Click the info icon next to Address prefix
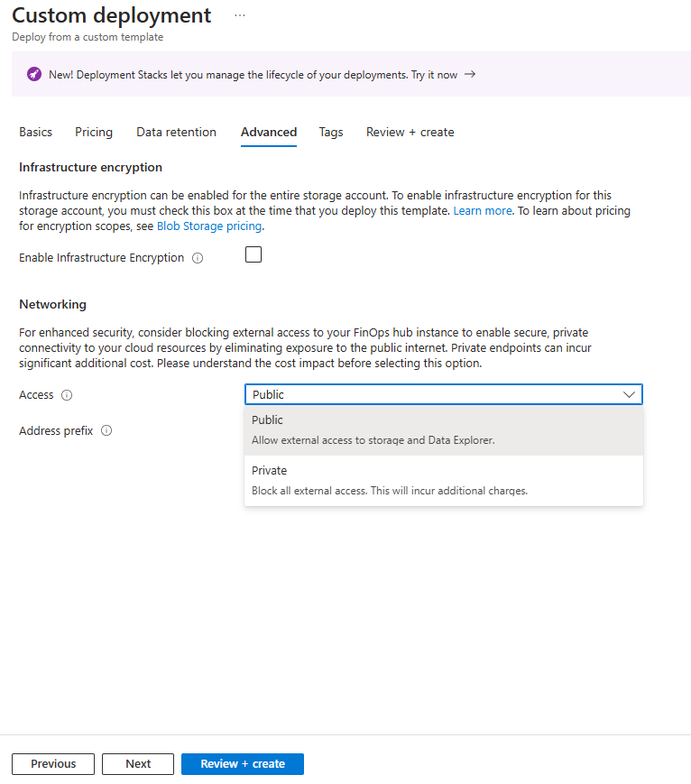Viewport: 691px width, 784px height. [106, 431]
